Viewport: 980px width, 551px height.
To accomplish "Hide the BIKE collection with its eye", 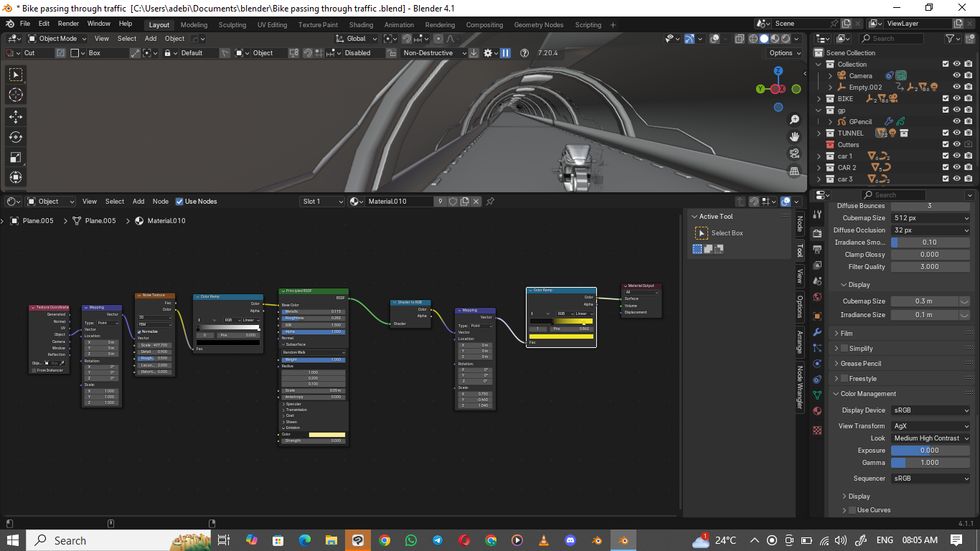I will point(956,99).
